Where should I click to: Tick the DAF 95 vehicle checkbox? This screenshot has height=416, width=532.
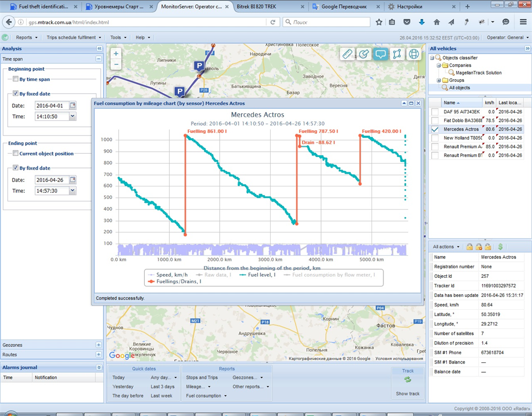(x=435, y=112)
